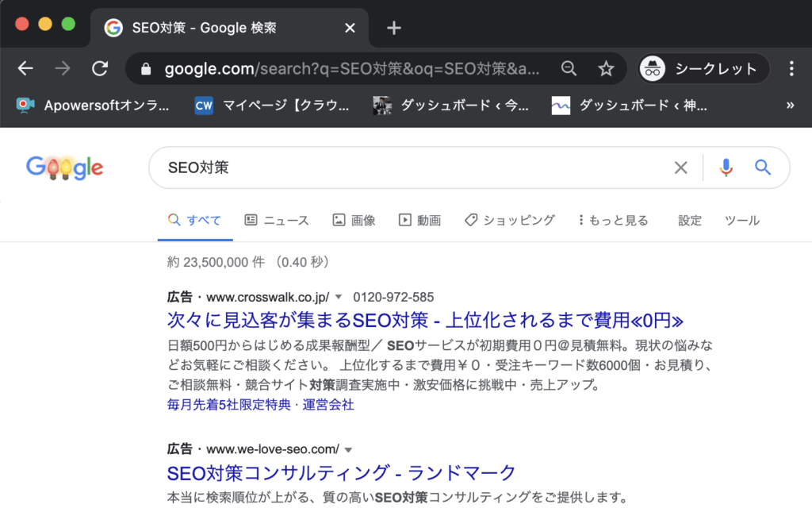
Task: Expand hidden bookmarks with double chevron
Action: pos(791,106)
